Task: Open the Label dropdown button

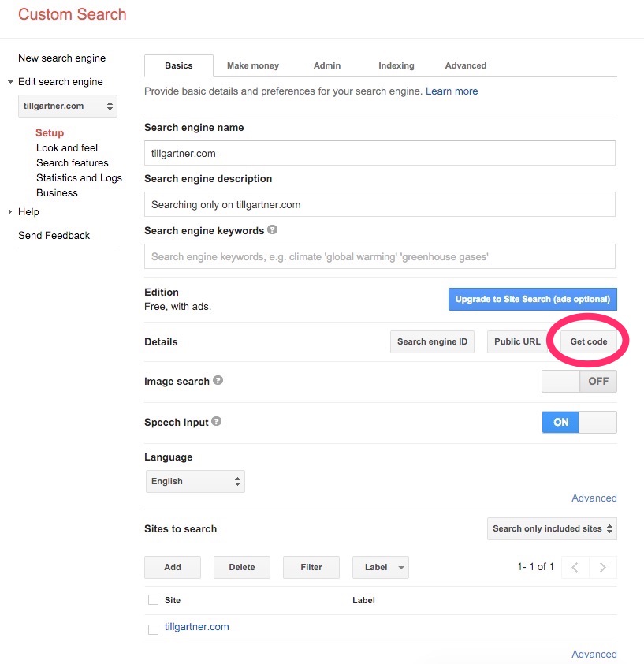Action: pyautogui.click(x=381, y=567)
